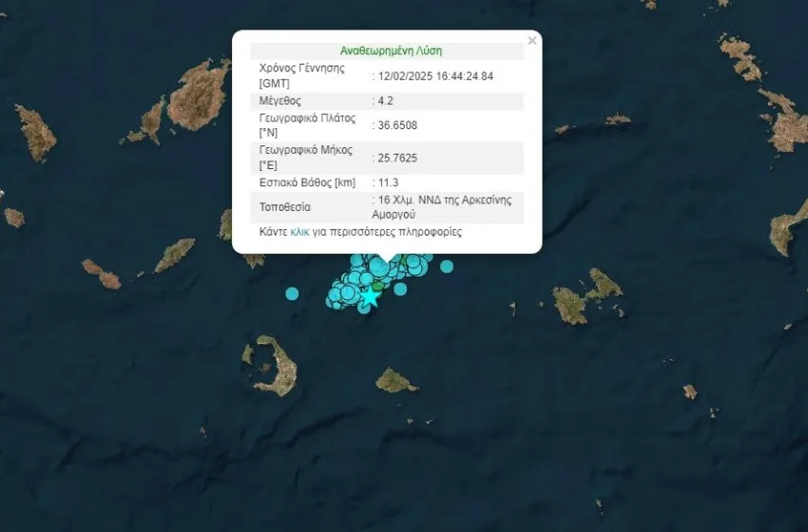Click the latitude value 36.6508
This screenshot has height=532, width=808.
(x=397, y=124)
